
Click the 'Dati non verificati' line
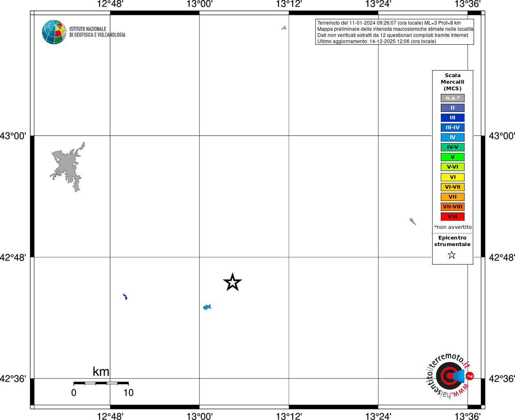click(x=393, y=35)
